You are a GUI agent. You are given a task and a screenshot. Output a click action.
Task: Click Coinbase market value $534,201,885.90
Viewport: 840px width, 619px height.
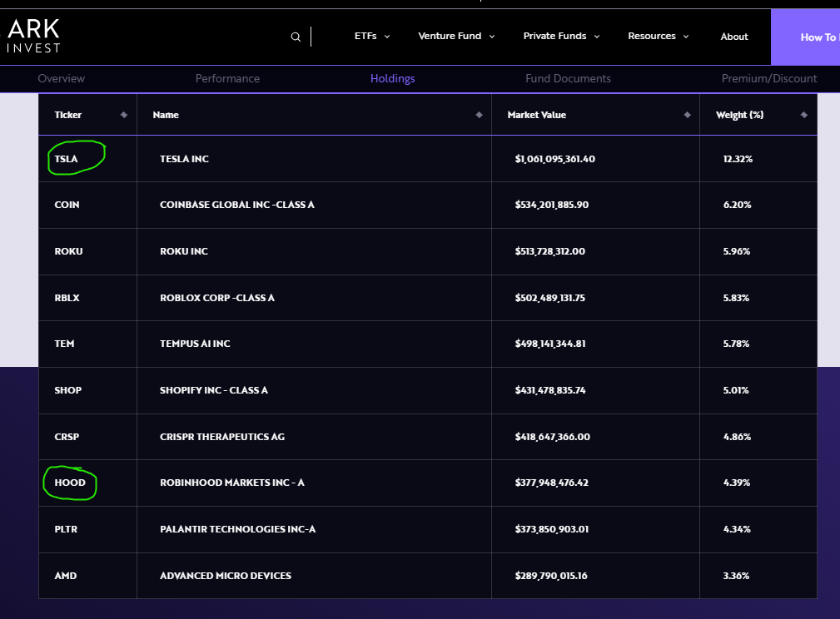552,205
